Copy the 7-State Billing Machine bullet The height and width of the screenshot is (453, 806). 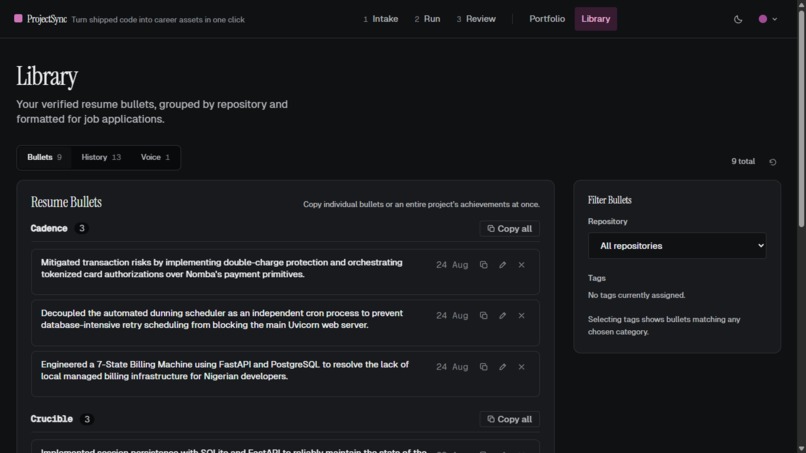click(x=483, y=367)
